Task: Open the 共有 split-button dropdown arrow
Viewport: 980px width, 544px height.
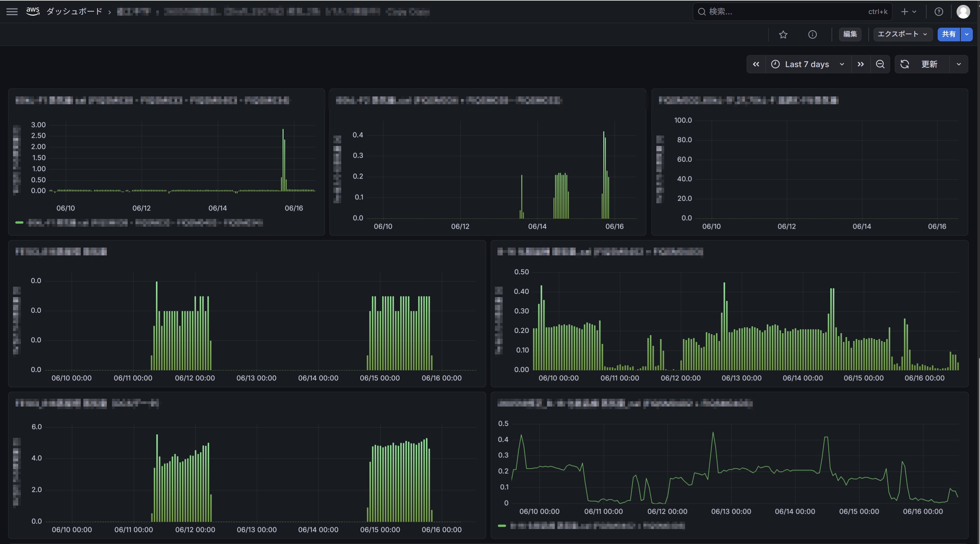Action: 967,34
